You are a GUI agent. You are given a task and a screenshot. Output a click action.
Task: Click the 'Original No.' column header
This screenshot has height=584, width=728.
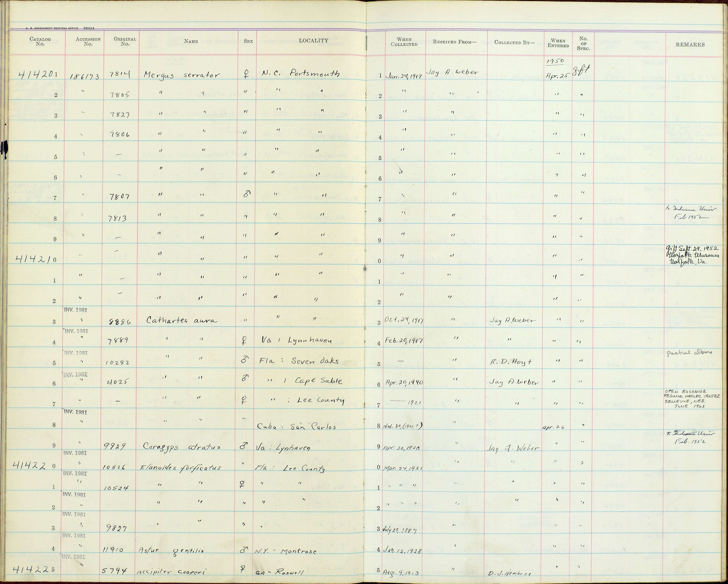tap(125, 41)
